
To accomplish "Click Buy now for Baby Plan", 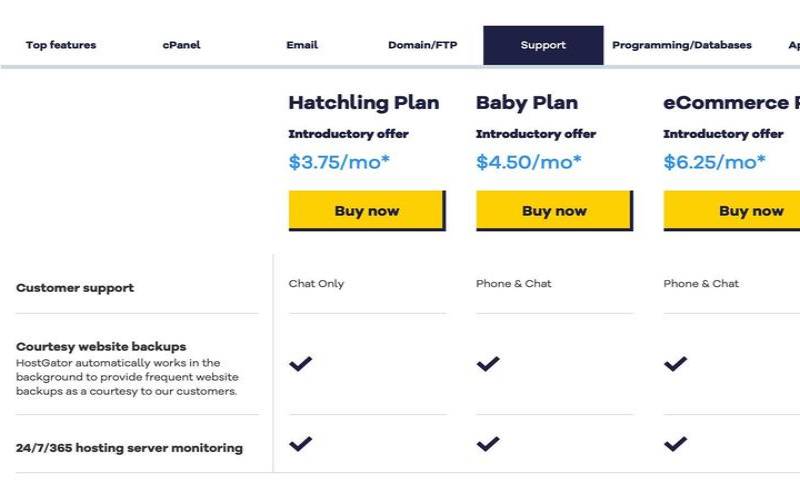I will tap(554, 211).
